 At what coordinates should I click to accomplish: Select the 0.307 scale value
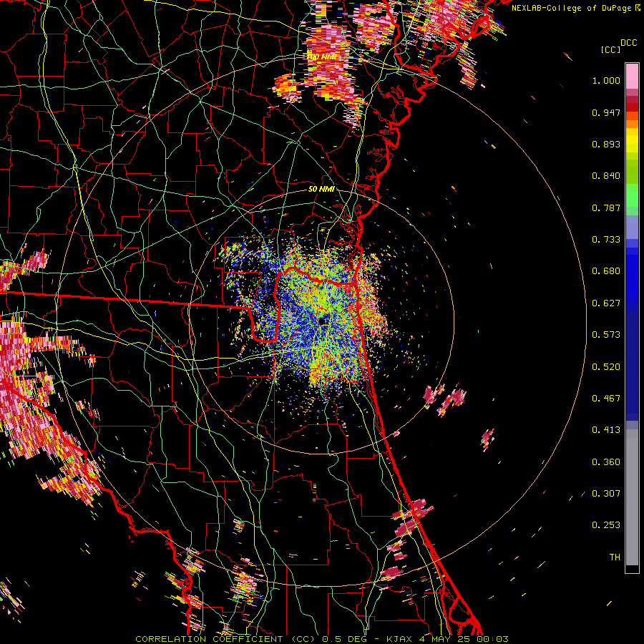[606, 493]
